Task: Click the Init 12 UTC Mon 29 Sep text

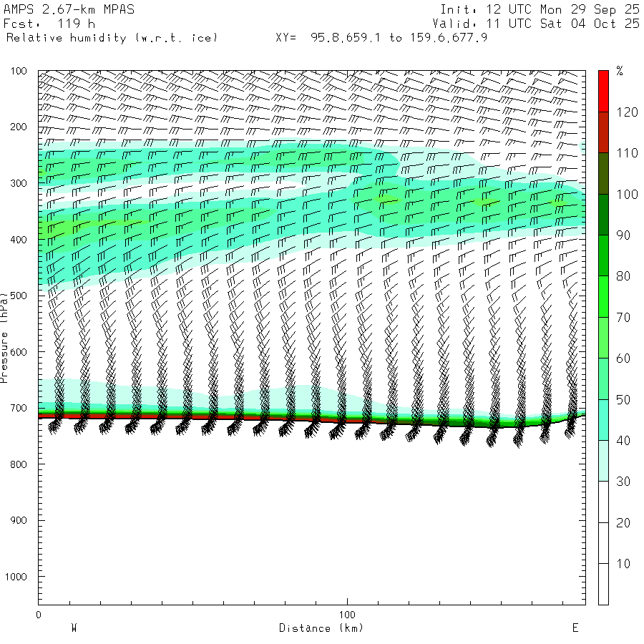Action: tap(540, 10)
